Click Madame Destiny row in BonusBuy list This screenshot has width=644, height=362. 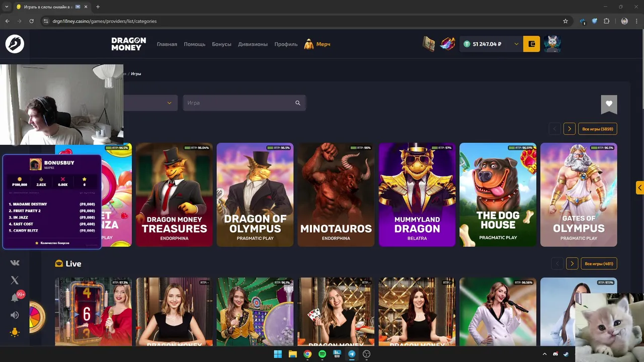click(x=52, y=204)
